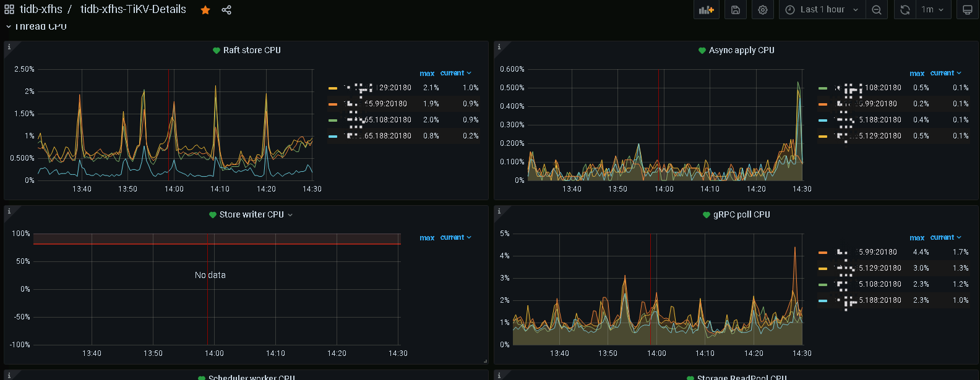Toggle the 5.99:20180 series in gRPC poll CPU legend
This screenshot has height=380, width=980.
point(877,252)
